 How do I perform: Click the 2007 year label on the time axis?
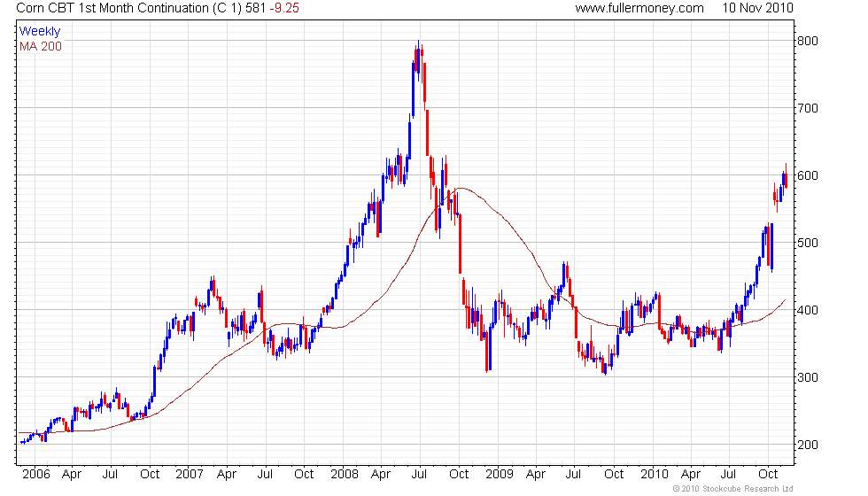190,475
